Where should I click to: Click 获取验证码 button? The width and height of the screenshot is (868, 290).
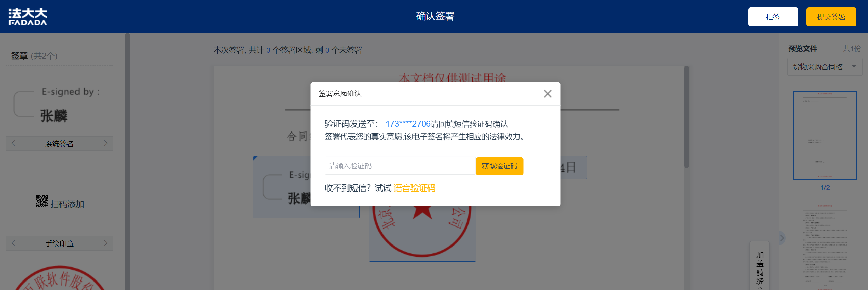coord(499,166)
